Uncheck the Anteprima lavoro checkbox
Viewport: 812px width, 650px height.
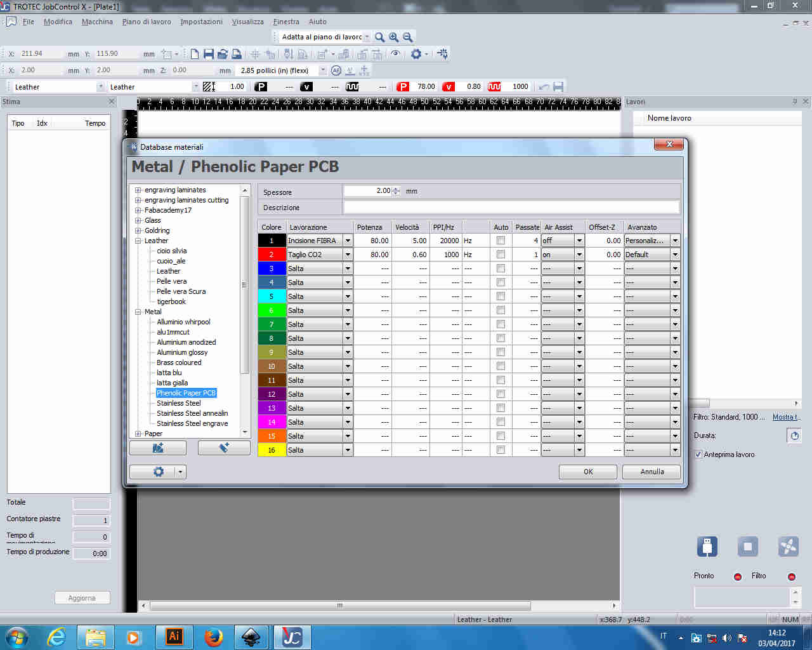point(698,454)
